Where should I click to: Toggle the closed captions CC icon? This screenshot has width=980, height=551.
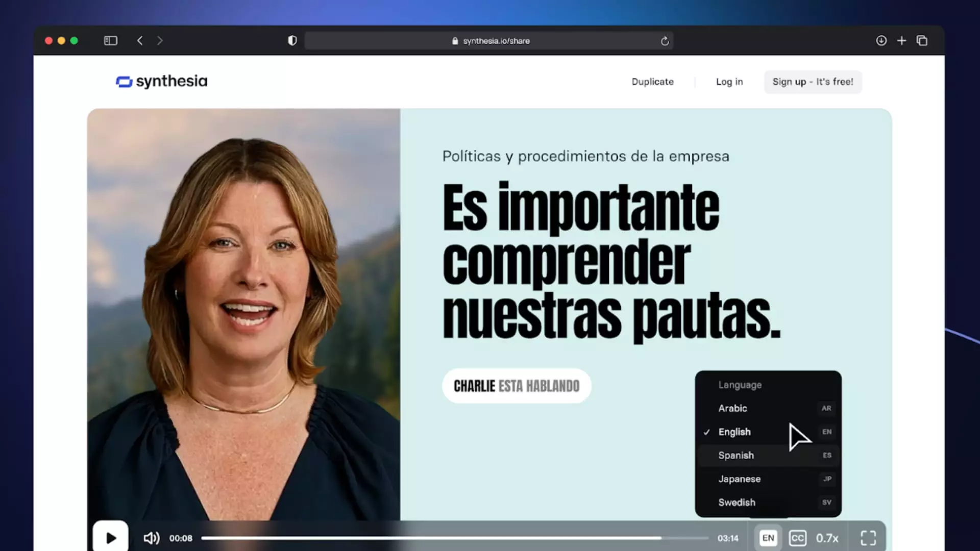(x=797, y=538)
